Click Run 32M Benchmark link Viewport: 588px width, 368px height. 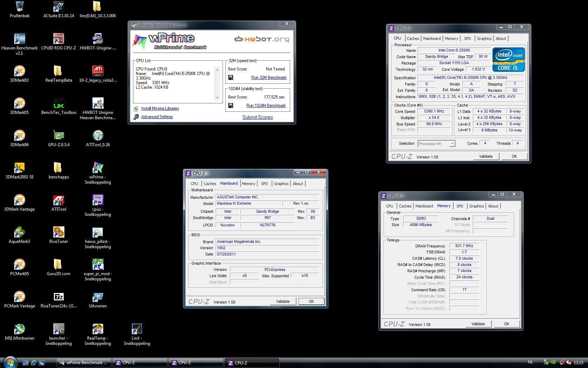pyautogui.click(x=269, y=77)
